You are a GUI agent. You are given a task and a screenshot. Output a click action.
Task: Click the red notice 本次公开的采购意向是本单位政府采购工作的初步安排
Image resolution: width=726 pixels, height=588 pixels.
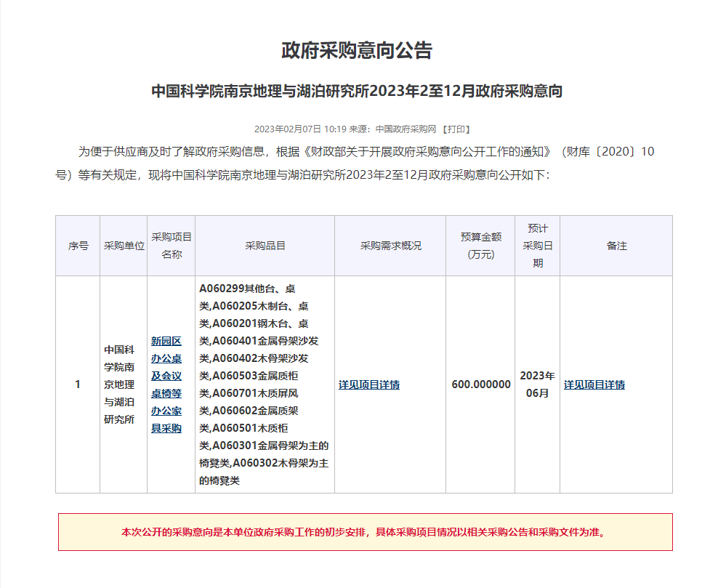pyautogui.click(x=366, y=532)
